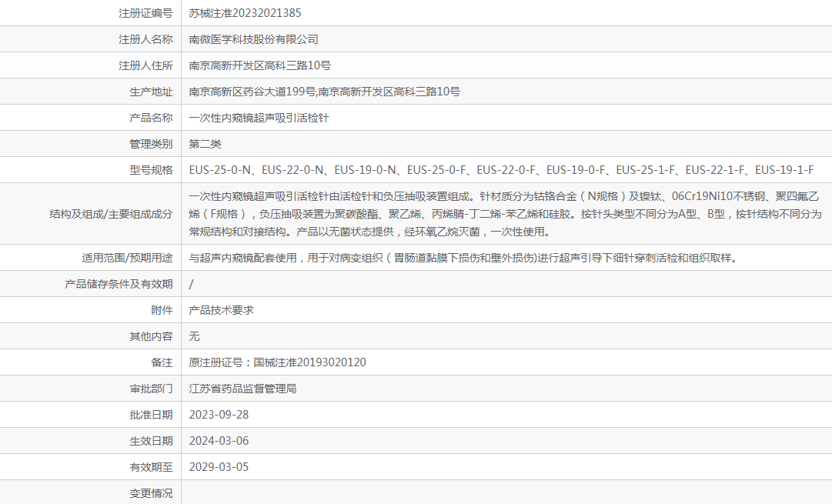Click the 产品名称 label
Screen dimensions: 832x504
pos(151,118)
